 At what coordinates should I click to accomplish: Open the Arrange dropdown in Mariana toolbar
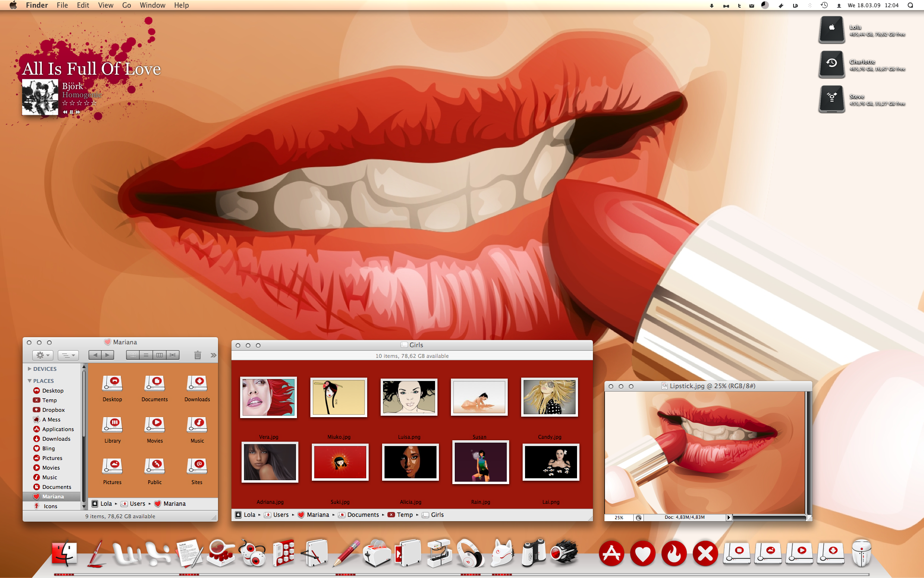(68, 355)
